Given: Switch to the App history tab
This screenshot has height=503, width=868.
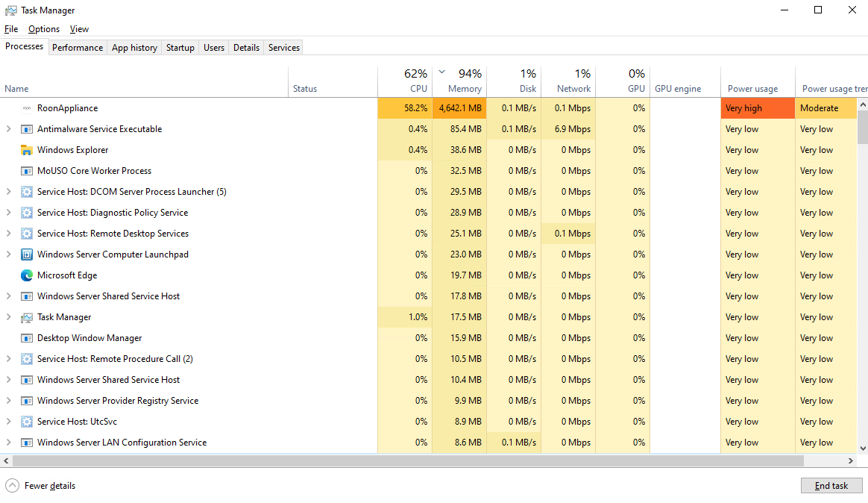Looking at the screenshot, I should pos(134,48).
